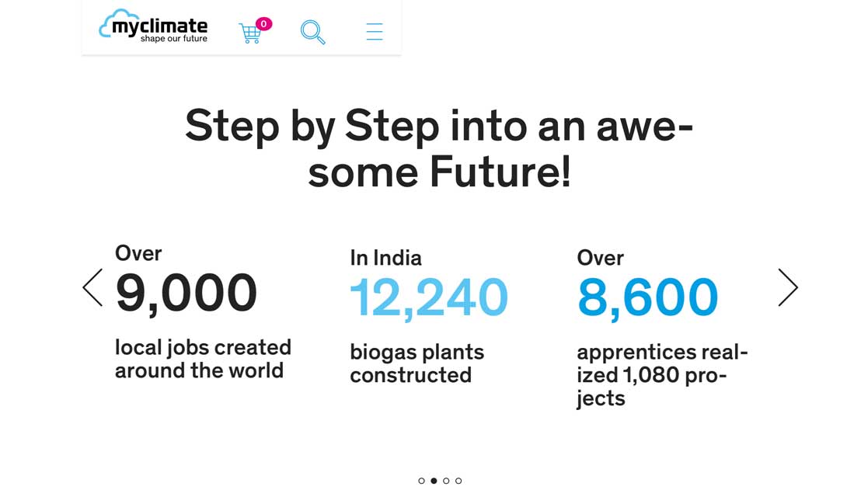Click the pink cart item count badge
847x504 pixels.
(x=263, y=24)
